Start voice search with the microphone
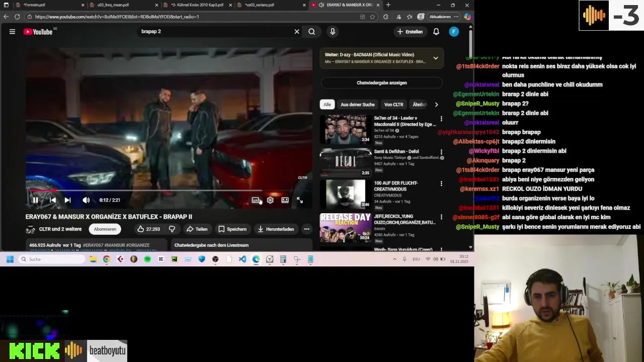The height and width of the screenshot is (362, 644). [x=333, y=32]
